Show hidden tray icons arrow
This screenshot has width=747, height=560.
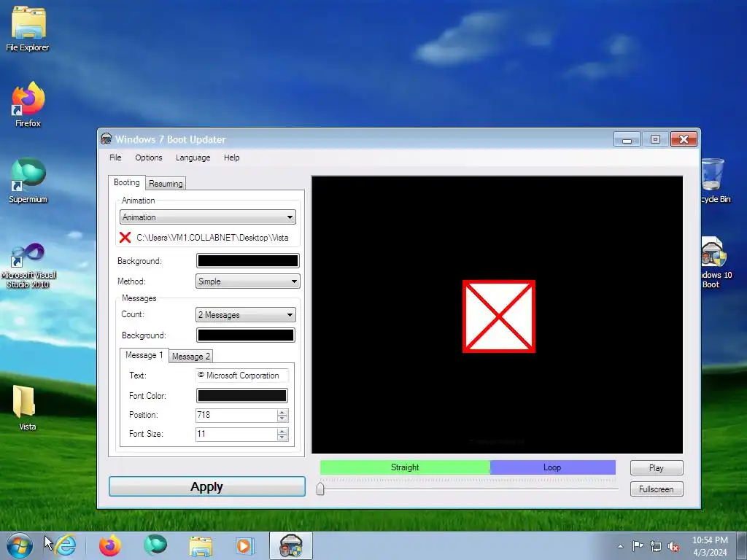620,546
